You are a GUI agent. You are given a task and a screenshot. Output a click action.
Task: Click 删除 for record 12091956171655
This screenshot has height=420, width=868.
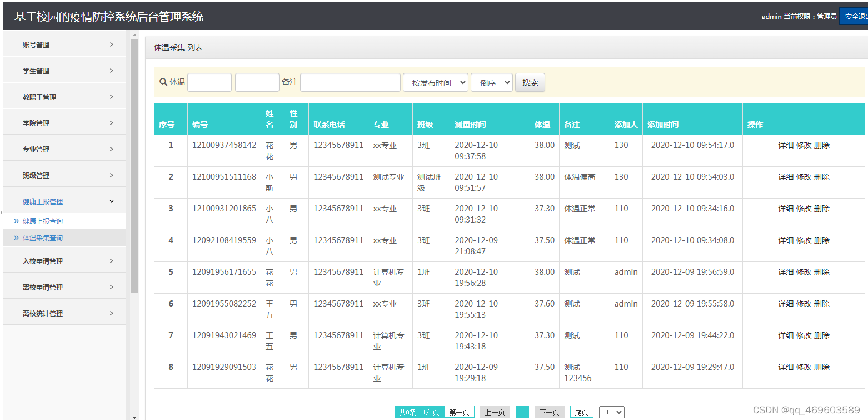(x=822, y=272)
